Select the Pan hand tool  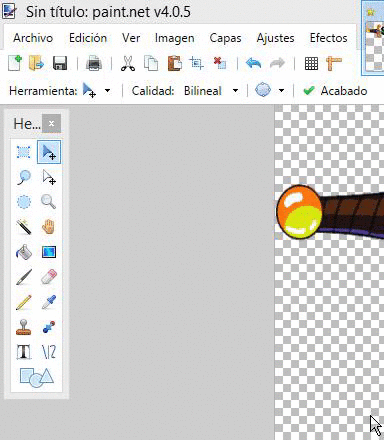49,227
